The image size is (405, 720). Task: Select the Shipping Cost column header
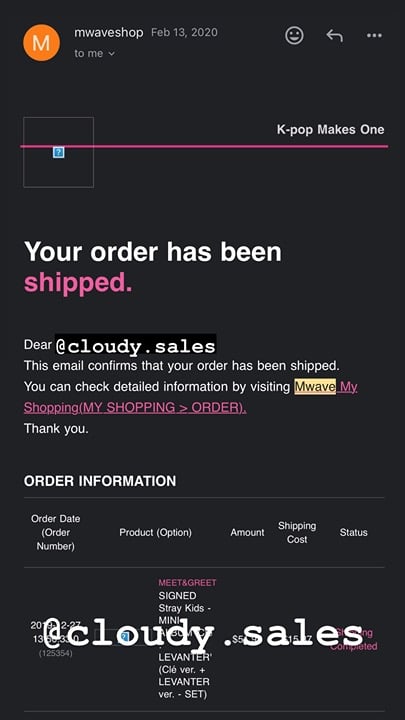pos(297,533)
